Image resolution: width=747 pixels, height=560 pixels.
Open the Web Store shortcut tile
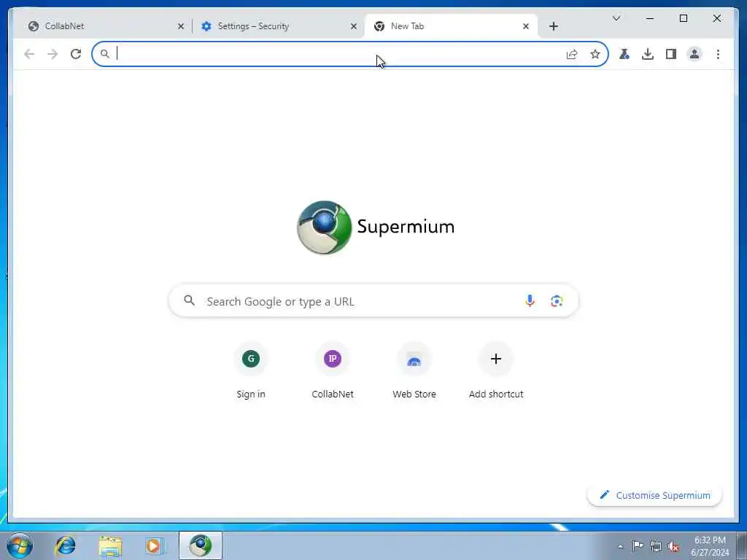click(414, 370)
